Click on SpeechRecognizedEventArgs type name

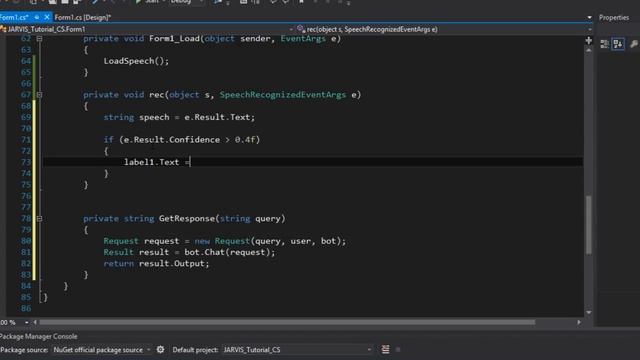coord(282,95)
